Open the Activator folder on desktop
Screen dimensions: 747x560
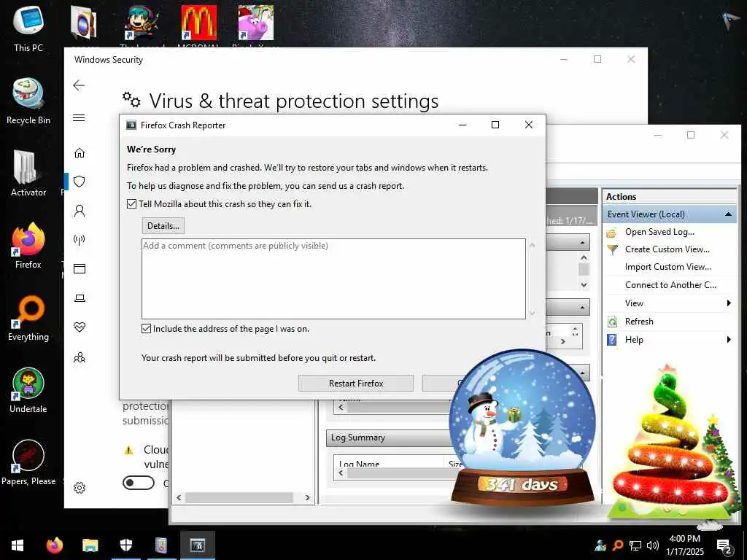tap(28, 174)
